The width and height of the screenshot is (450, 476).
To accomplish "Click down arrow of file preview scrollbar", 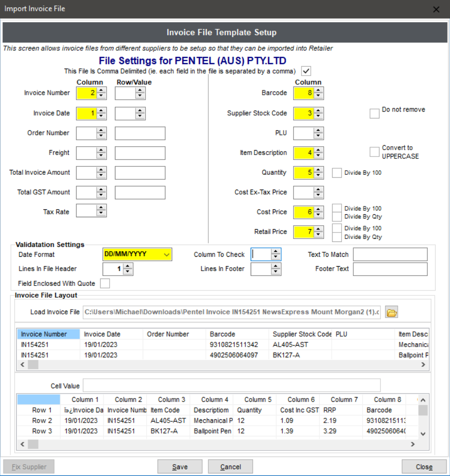I will (x=423, y=434).
